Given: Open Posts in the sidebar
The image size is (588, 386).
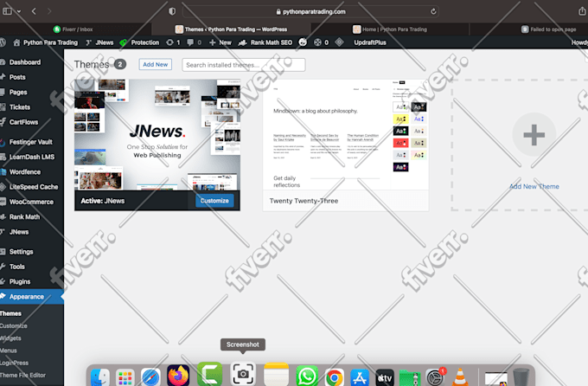Looking at the screenshot, I should point(17,77).
